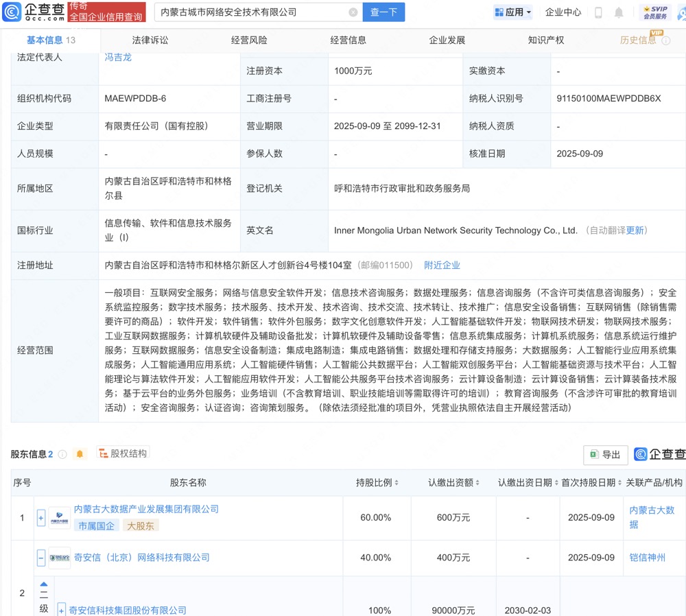Switch to 法律诉讼 tab
The image size is (686, 616).
point(150,40)
